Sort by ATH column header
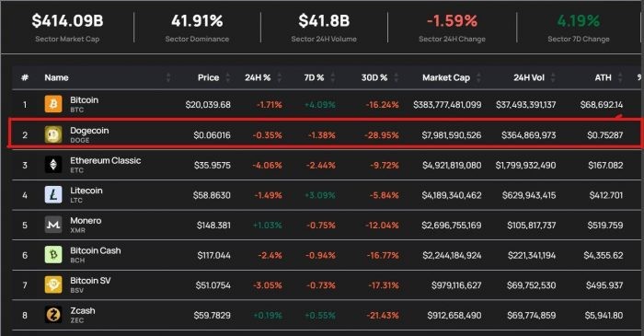This screenshot has width=644, height=336. click(x=603, y=77)
